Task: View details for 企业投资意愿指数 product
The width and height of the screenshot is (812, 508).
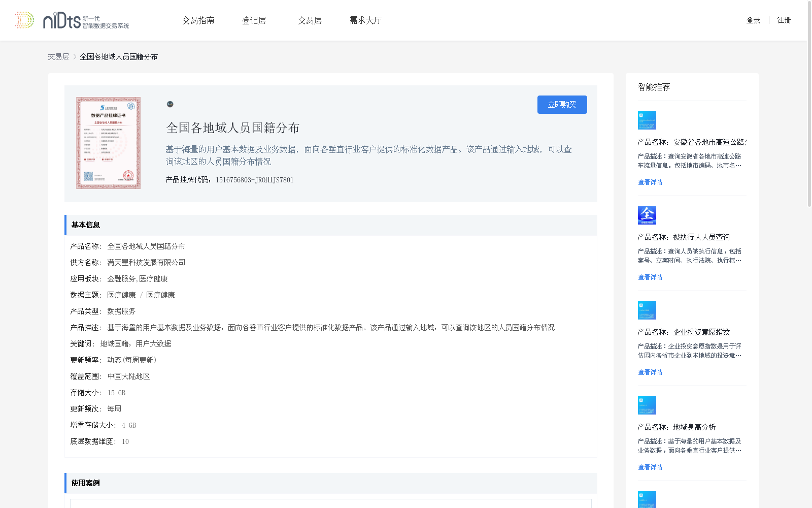Action: click(650, 372)
